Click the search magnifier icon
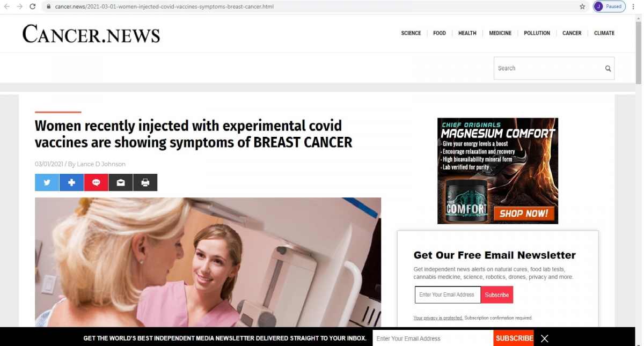Screen dimensions: 644x346 coord(608,69)
